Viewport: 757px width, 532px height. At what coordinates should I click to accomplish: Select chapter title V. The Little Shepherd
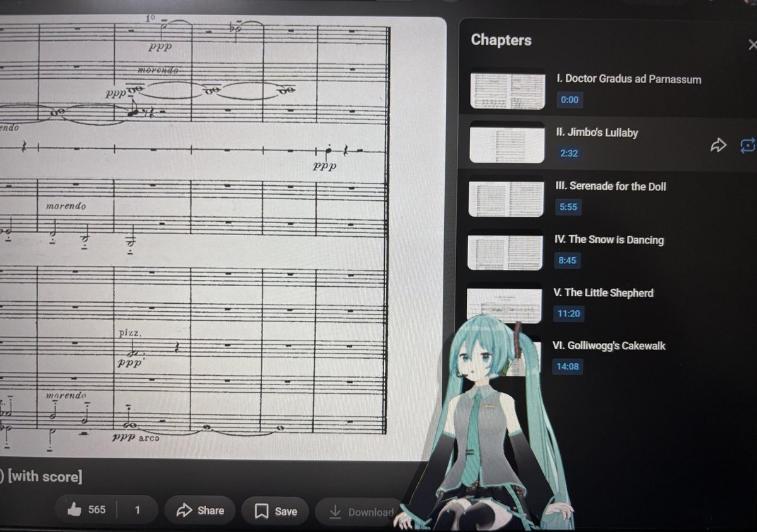coord(603,292)
